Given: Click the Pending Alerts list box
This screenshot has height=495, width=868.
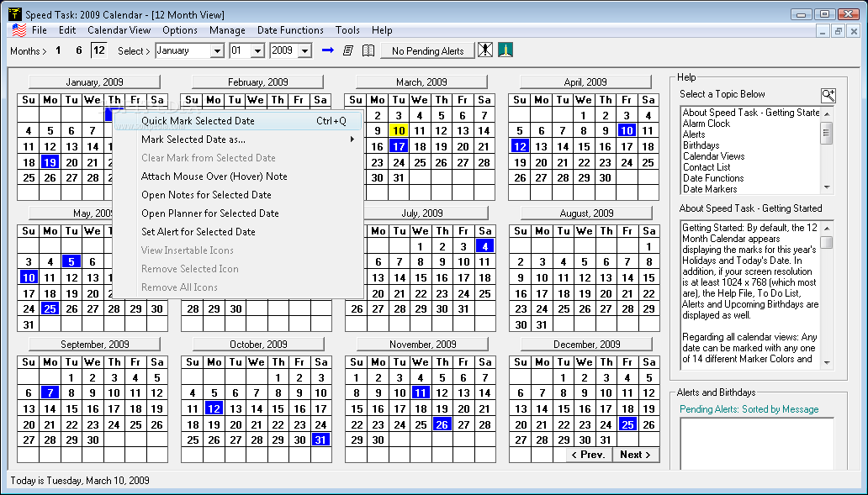Looking at the screenshot, I should (757, 444).
